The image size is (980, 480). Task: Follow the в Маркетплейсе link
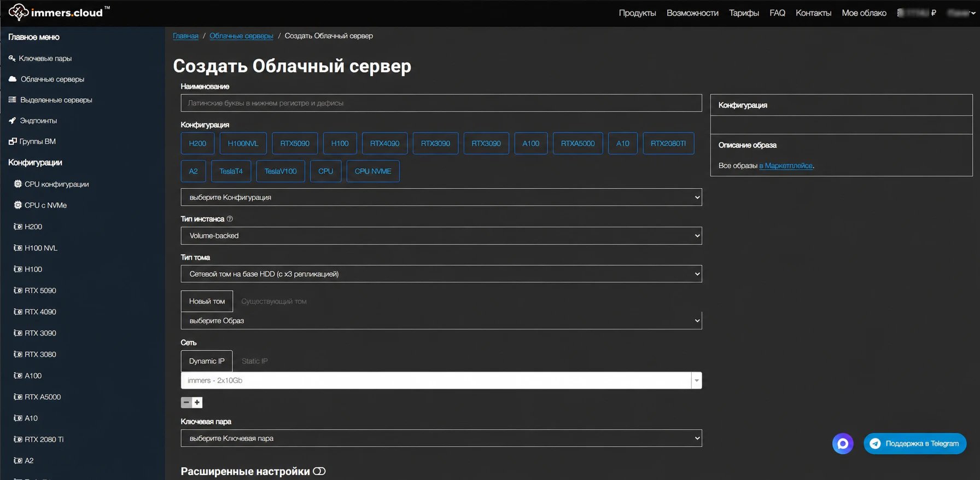[x=786, y=165]
